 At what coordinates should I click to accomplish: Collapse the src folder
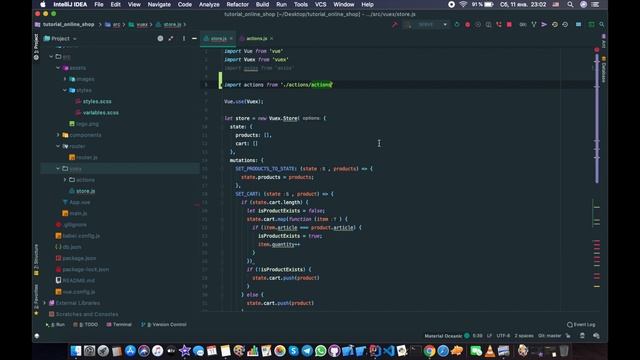51,57
